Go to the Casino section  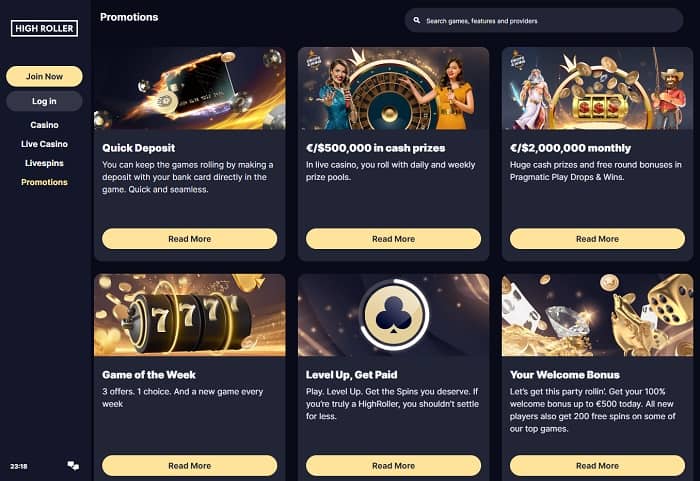tap(44, 125)
